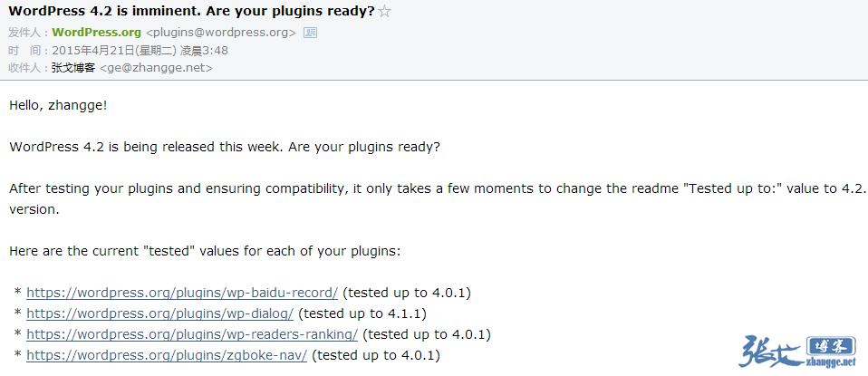The width and height of the screenshot is (868, 376).
Task: Open the zgboke-nav plugin link
Action: click(x=167, y=355)
